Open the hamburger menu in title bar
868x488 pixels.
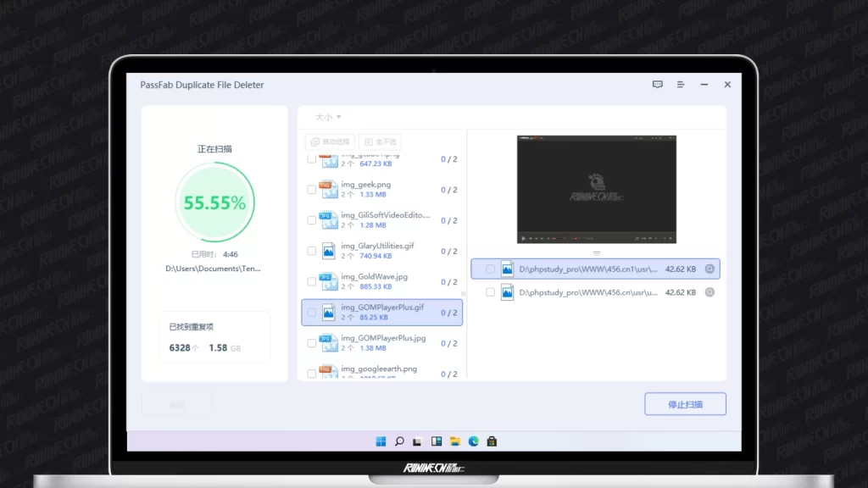(x=681, y=85)
